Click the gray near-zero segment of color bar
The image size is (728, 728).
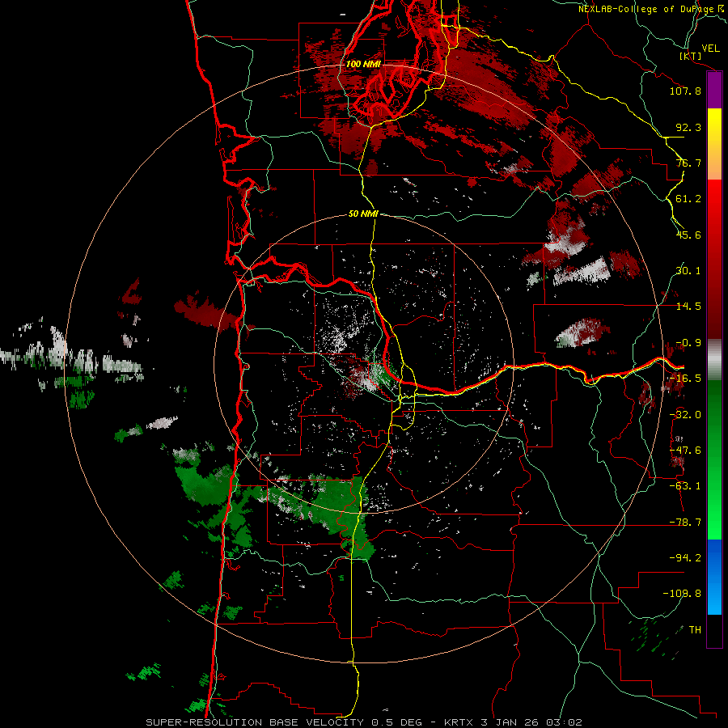(714, 360)
